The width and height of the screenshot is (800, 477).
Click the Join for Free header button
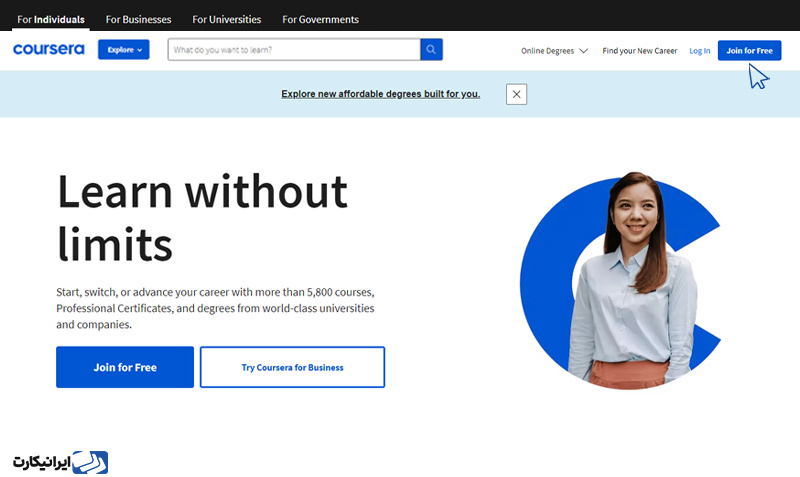(x=749, y=51)
